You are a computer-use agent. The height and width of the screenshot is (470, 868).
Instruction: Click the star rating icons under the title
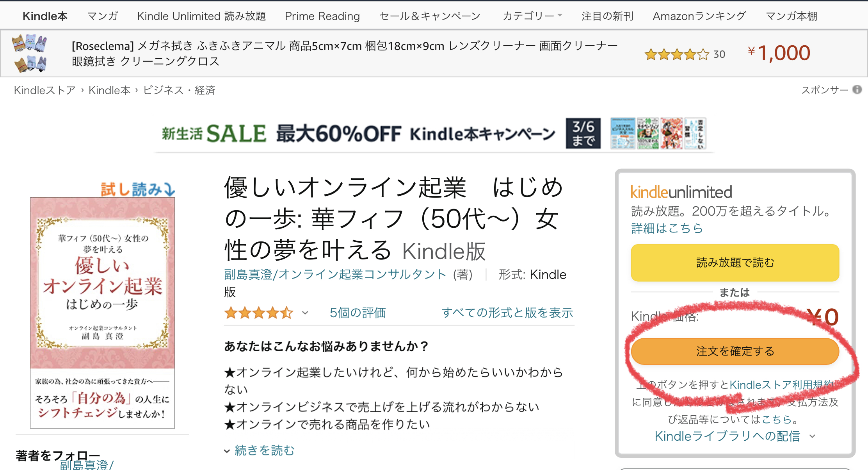click(258, 313)
